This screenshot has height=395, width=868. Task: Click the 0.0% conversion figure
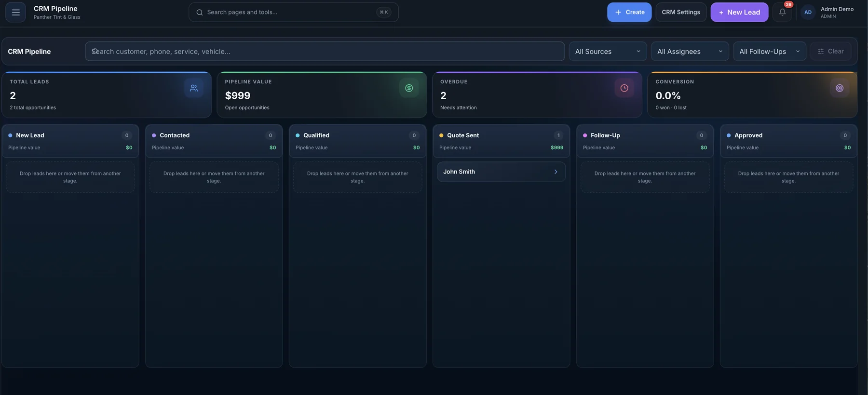point(668,96)
